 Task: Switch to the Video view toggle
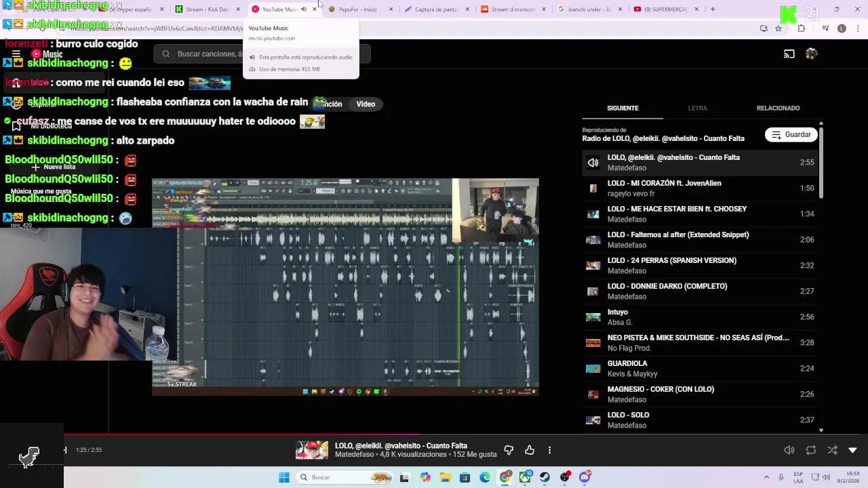pos(366,104)
